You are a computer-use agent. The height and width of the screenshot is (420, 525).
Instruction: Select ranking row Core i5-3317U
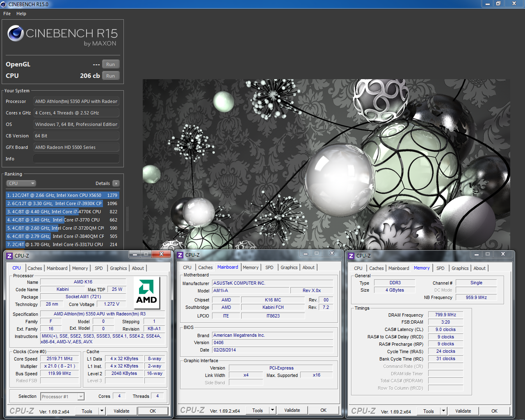click(62, 244)
